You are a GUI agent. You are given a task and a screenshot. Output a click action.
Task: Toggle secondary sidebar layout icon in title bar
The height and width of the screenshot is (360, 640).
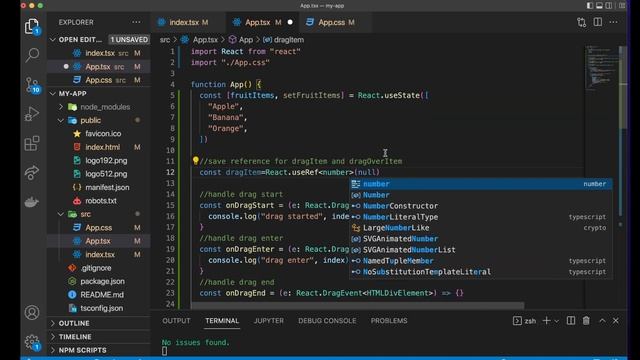pos(609,6)
